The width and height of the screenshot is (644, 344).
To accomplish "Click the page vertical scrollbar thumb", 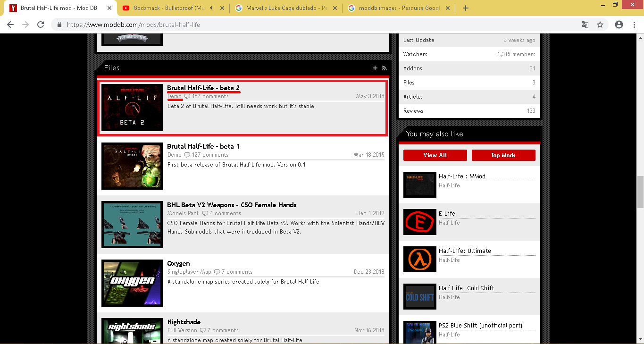I will 640,192.
